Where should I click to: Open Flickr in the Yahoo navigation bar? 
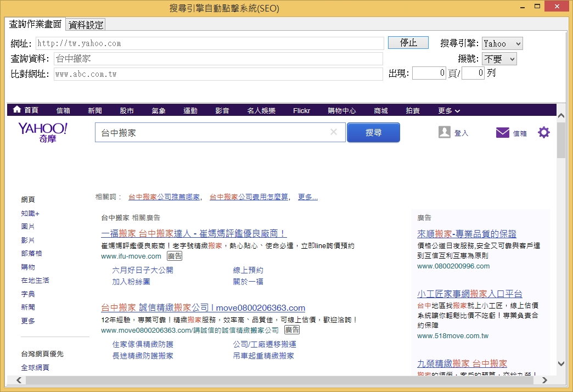[301, 110]
